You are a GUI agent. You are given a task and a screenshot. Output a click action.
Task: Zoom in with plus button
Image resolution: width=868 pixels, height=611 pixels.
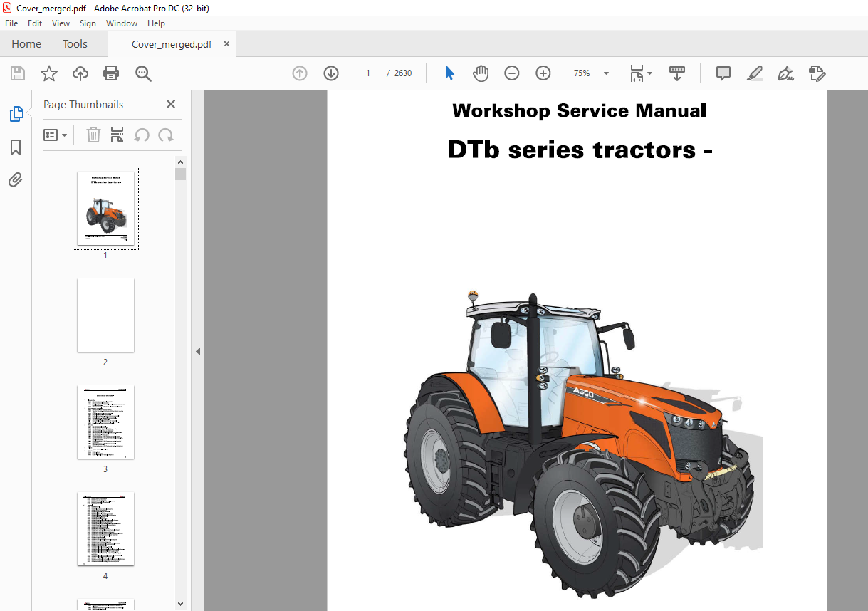coord(543,73)
